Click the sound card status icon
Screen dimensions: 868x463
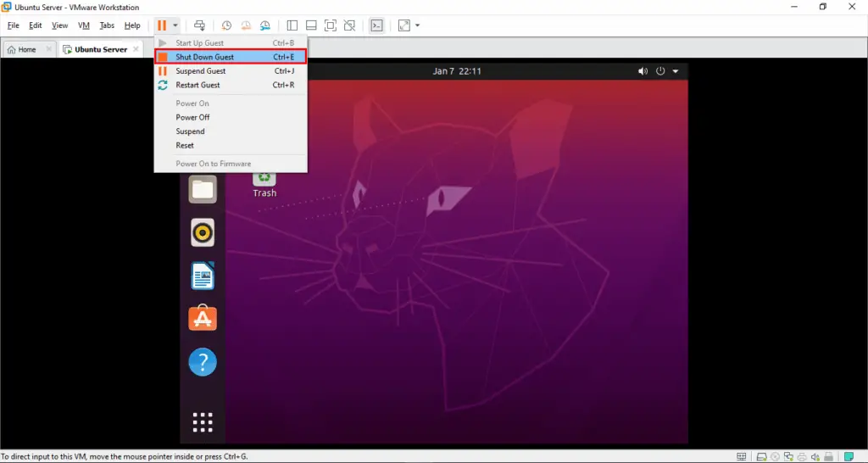[815, 457]
